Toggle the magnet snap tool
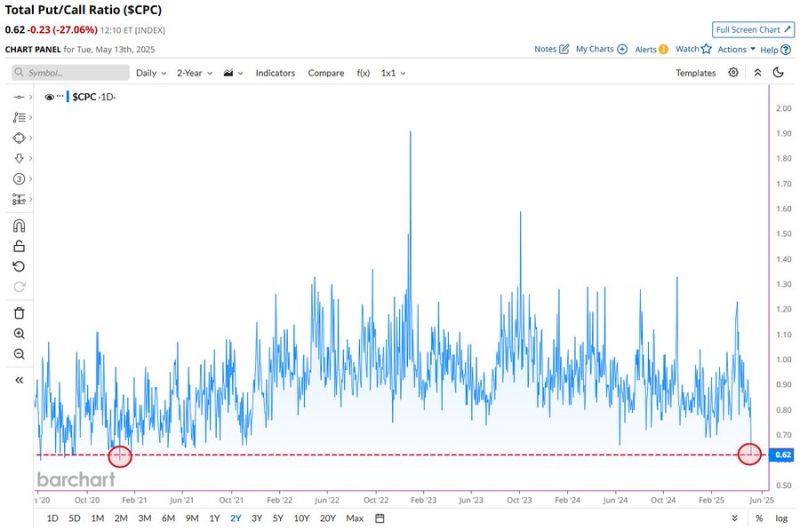800x529 pixels. (19, 225)
